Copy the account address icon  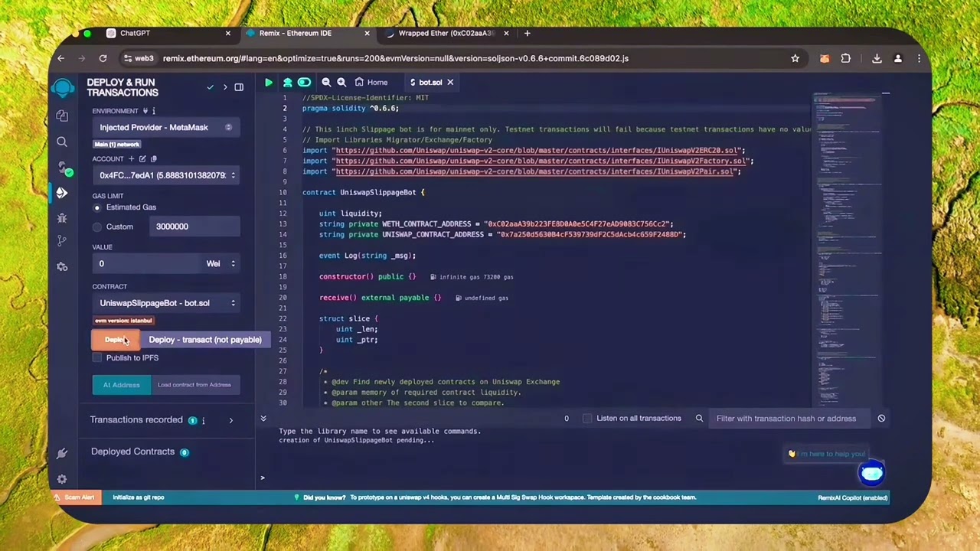click(153, 158)
